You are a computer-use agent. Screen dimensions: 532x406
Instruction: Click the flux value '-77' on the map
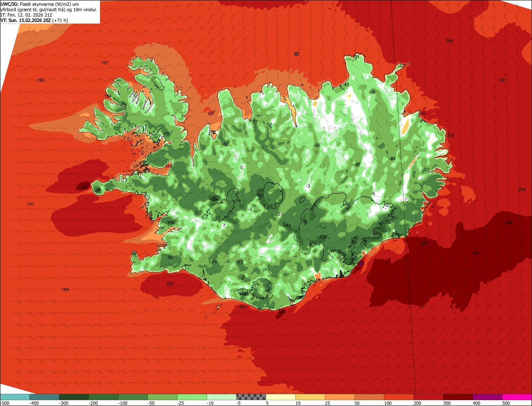click(254, 122)
